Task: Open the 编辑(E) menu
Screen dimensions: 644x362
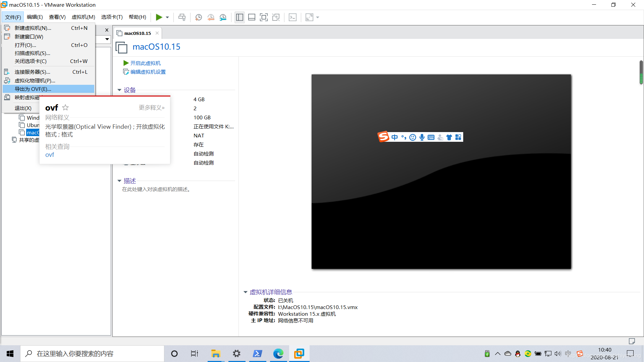Action: click(35, 17)
